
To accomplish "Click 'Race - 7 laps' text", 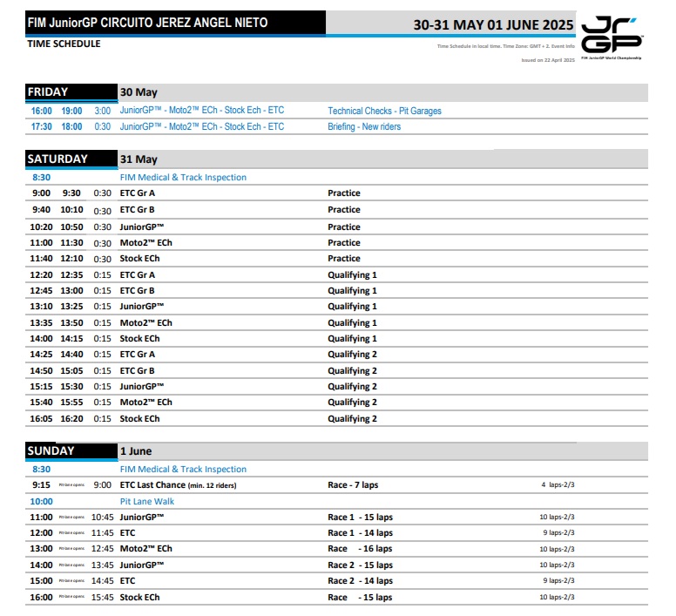I will pyautogui.click(x=353, y=485).
